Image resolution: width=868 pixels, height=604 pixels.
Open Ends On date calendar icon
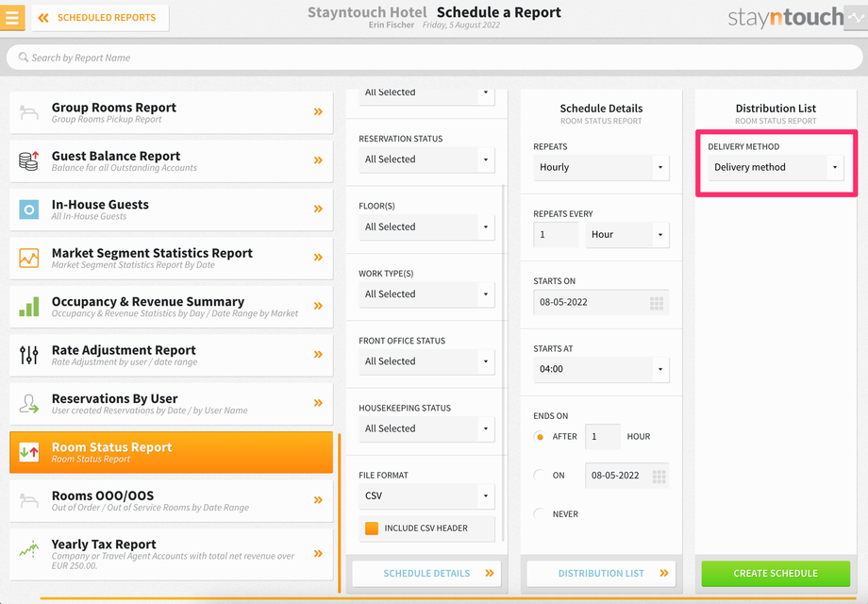pyautogui.click(x=659, y=476)
